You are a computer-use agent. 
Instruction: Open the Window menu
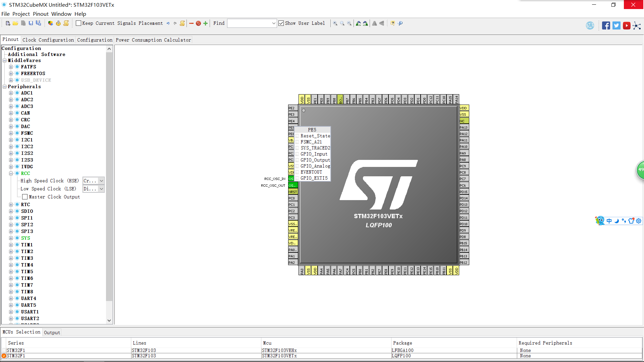point(61,14)
